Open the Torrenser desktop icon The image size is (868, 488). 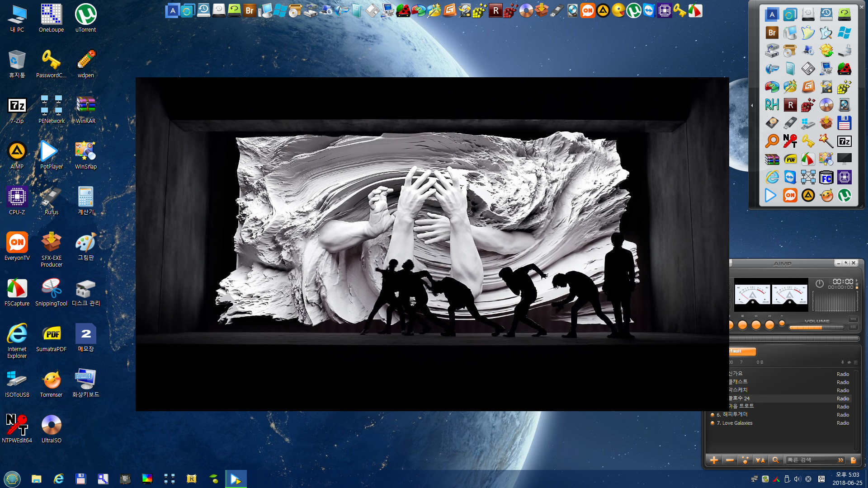(x=51, y=383)
